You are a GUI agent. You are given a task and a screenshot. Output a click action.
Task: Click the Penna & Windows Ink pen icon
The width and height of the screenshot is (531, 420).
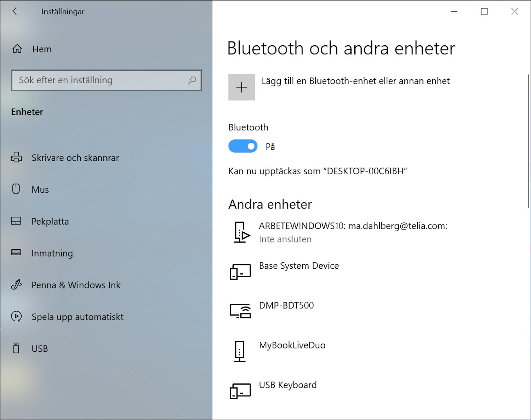[x=16, y=285]
